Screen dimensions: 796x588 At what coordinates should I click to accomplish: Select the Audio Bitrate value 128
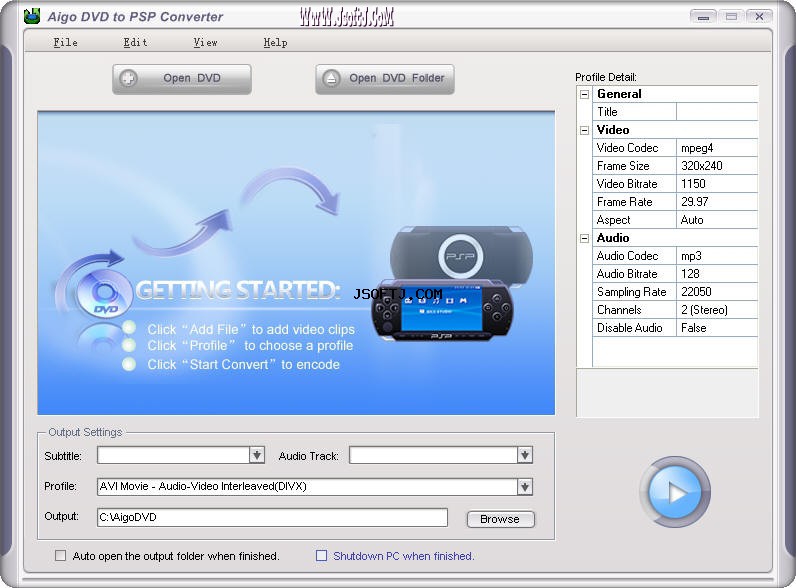pos(717,274)
